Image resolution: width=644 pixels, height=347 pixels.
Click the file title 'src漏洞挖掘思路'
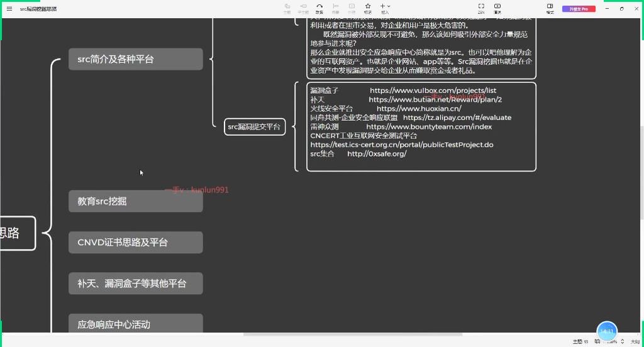coord(38,9)
